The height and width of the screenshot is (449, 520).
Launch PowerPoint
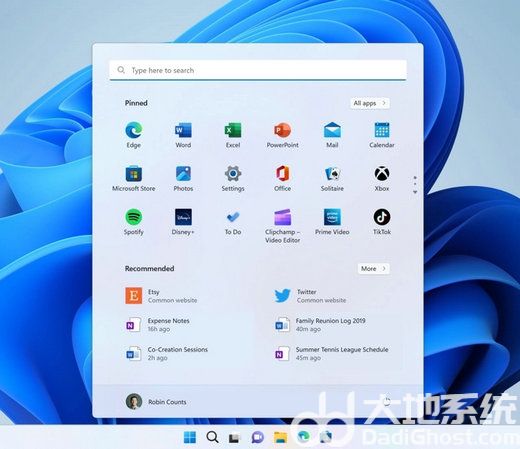(x=283, y=135)
